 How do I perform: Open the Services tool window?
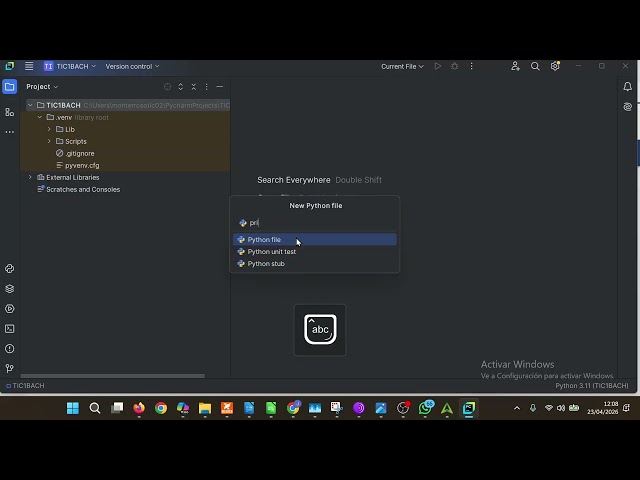pos(9,309)
